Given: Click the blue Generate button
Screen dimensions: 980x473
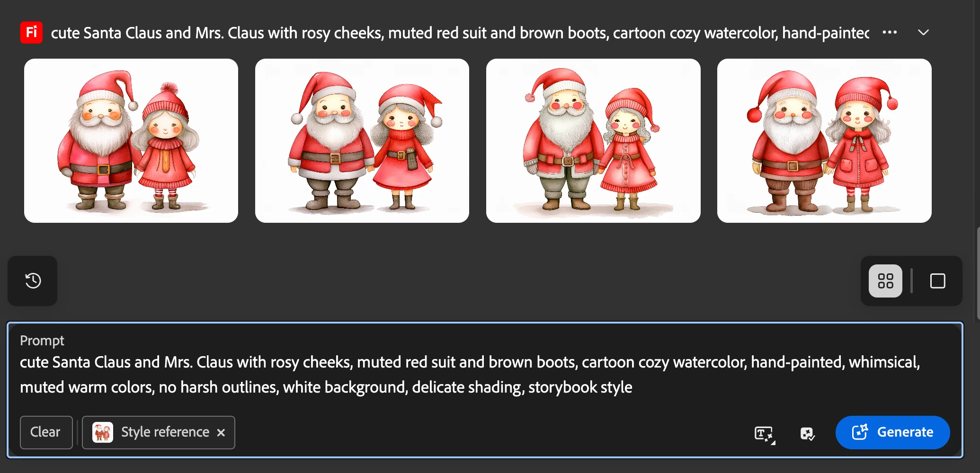Looking at the screenshot, I should (892, 432).
